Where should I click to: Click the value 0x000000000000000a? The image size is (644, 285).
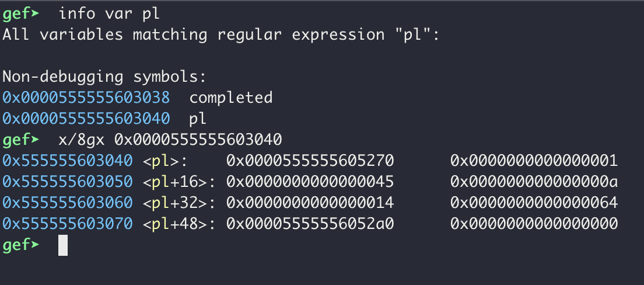point(534,182)
